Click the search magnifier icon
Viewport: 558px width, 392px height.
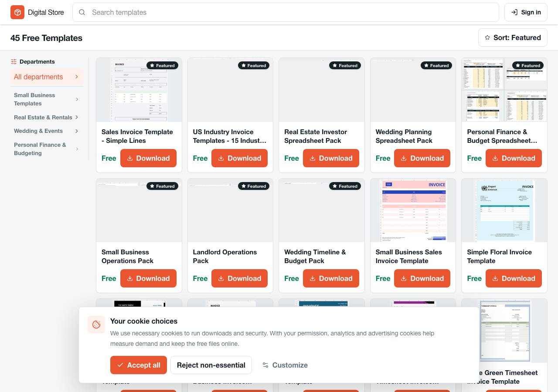(82, 12)
